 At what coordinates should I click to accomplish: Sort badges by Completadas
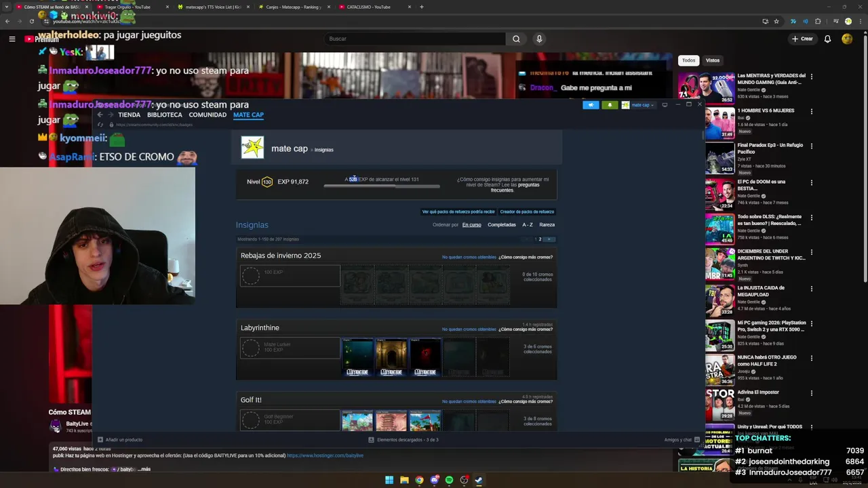[x=502, y=224]
